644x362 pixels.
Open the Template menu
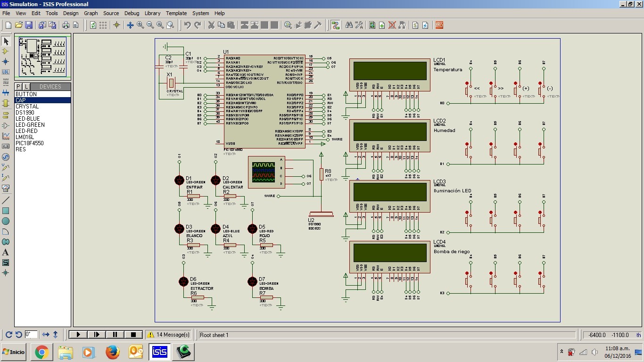coord(176,13)
